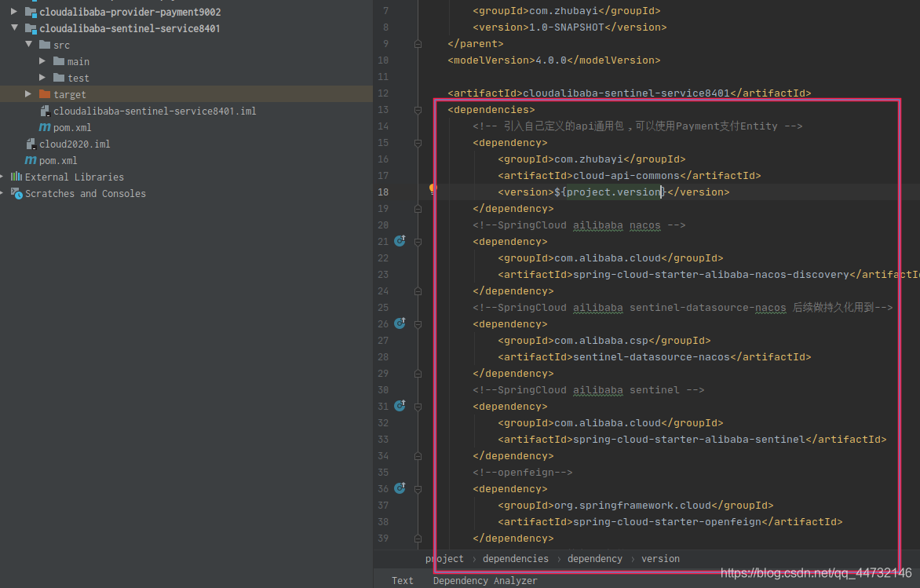This screenshot has width=920, height=588.
Task: Open the root pom.xml file
Action: point(186,160)
